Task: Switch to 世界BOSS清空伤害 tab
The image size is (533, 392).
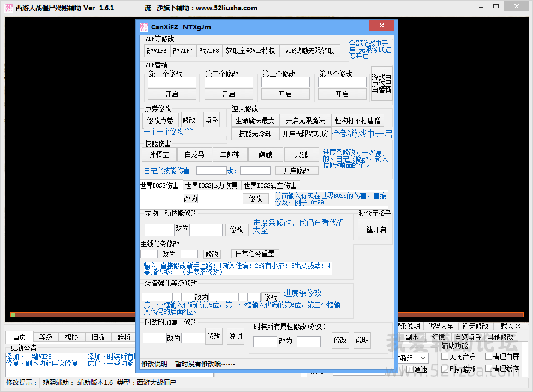Action: tap(271, 185)
